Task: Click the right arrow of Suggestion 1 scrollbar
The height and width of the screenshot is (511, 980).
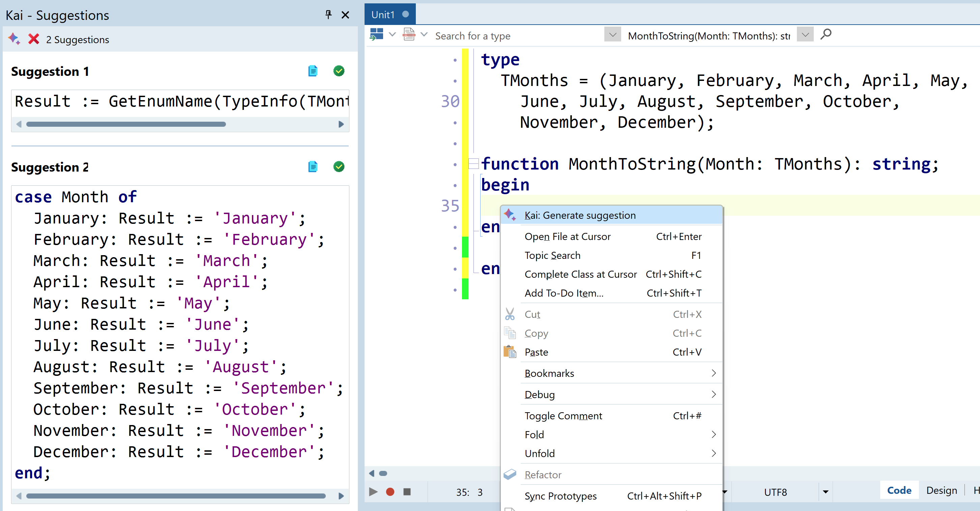Action: [341, 124]
